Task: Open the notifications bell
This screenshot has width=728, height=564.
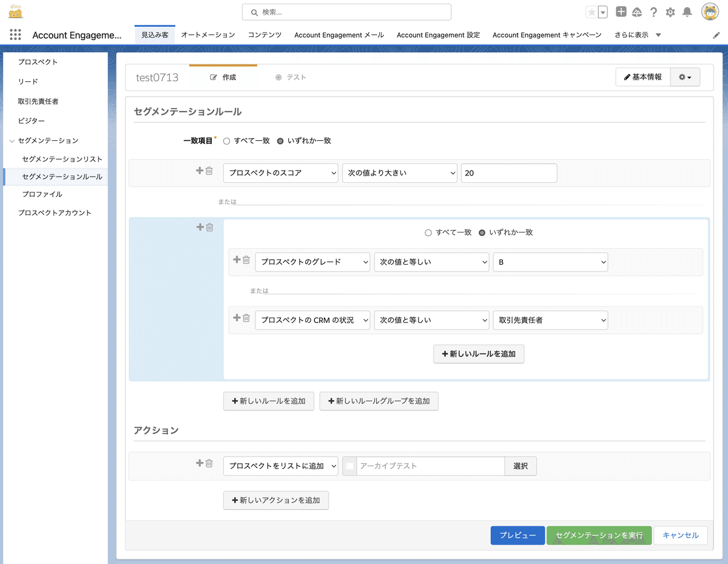Action: coord(687,12)
